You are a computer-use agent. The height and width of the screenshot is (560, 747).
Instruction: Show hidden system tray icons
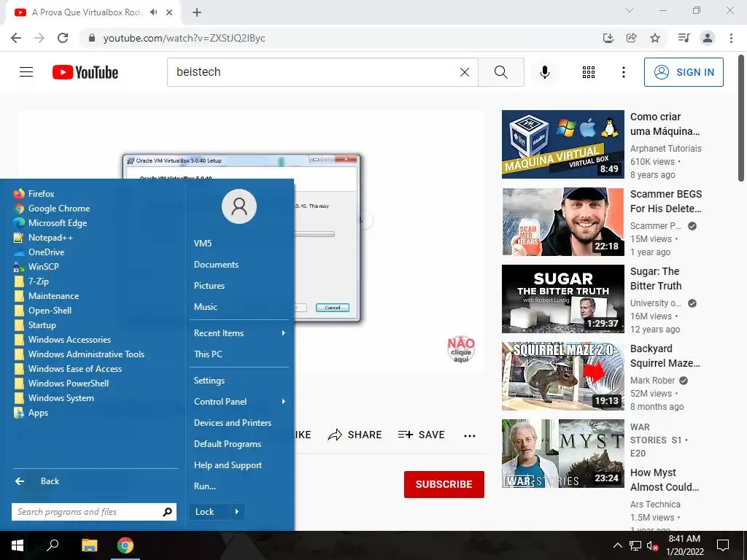point(617,545)
